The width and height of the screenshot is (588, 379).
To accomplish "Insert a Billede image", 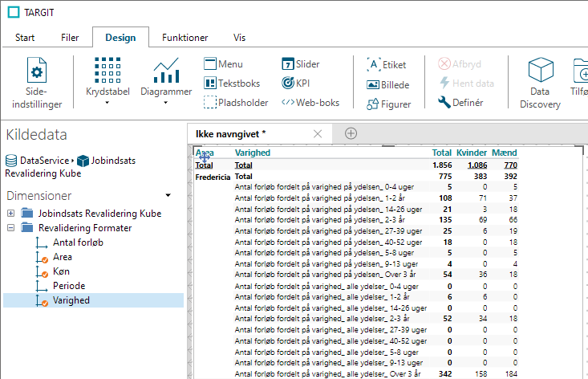I will click(387, 85).
